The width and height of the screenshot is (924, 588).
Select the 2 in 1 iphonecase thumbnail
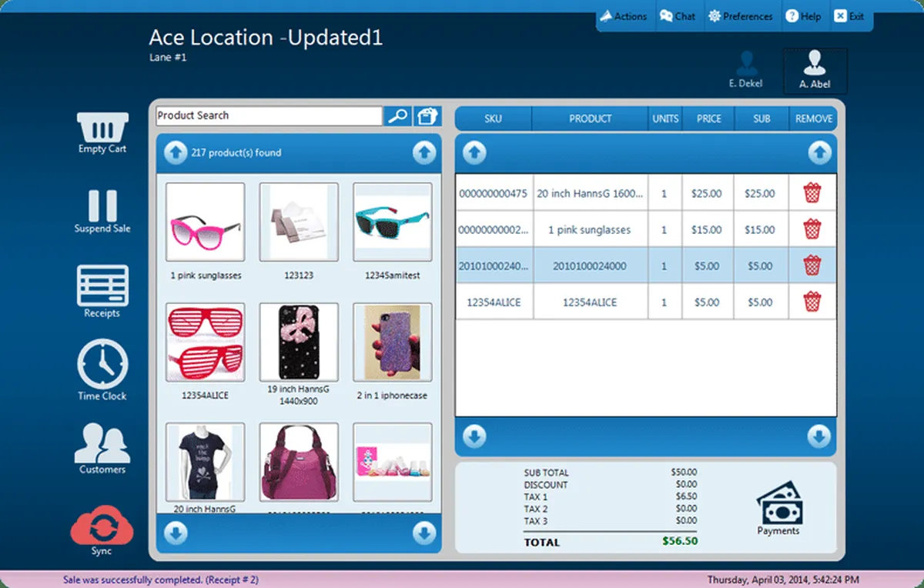coord(392,342)
